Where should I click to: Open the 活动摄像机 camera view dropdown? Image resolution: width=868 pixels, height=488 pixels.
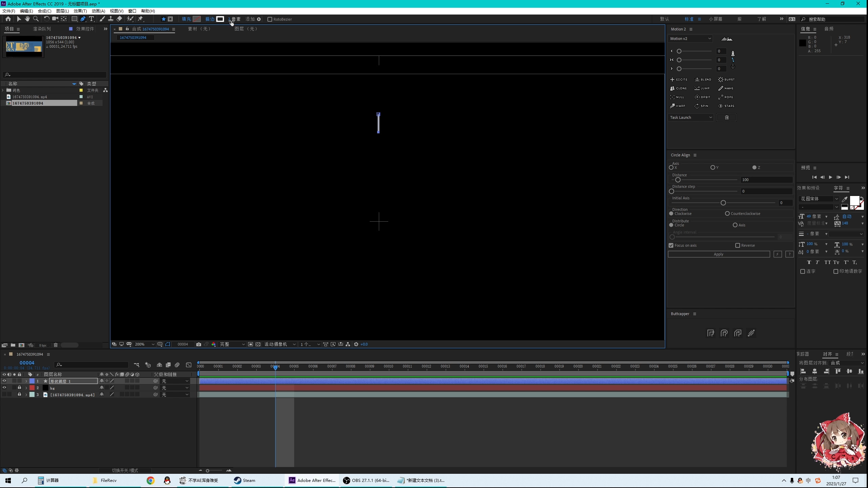(x=280, y=344)
